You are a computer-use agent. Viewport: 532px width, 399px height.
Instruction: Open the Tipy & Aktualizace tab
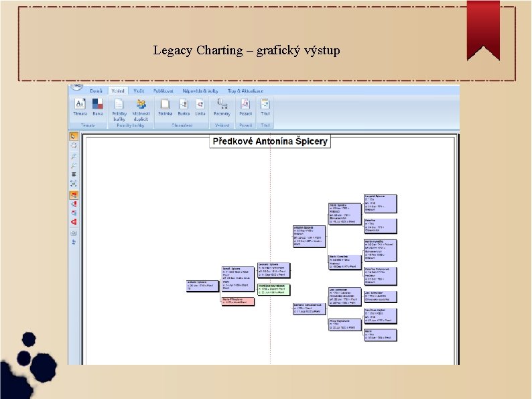point(245,91)
